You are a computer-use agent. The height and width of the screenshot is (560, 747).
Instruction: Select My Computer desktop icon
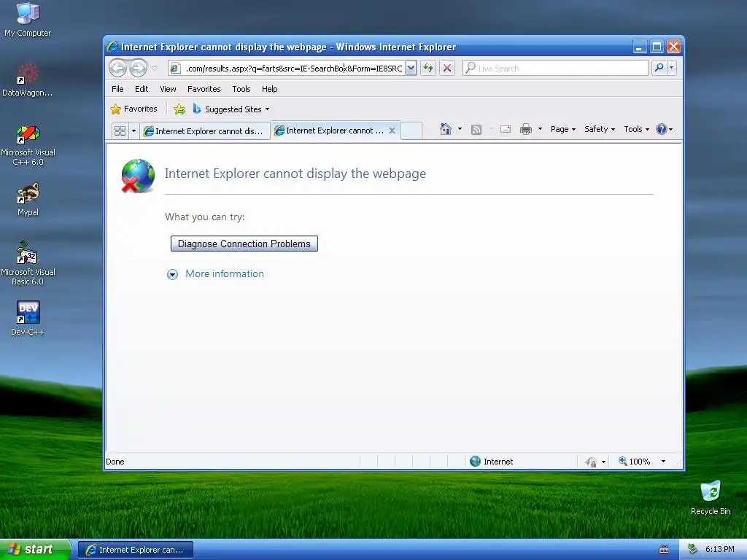click(28, 20)
